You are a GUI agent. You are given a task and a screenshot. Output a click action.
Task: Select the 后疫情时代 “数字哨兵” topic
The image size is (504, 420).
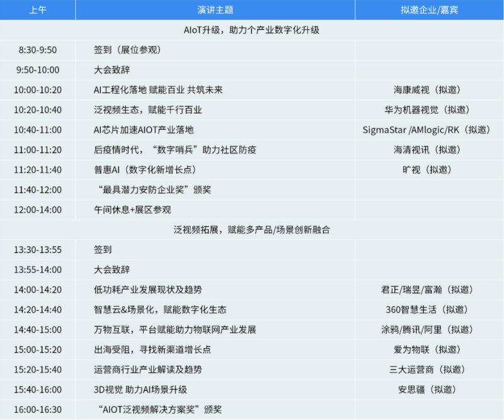pyautogui.click(x=175, y=150)
